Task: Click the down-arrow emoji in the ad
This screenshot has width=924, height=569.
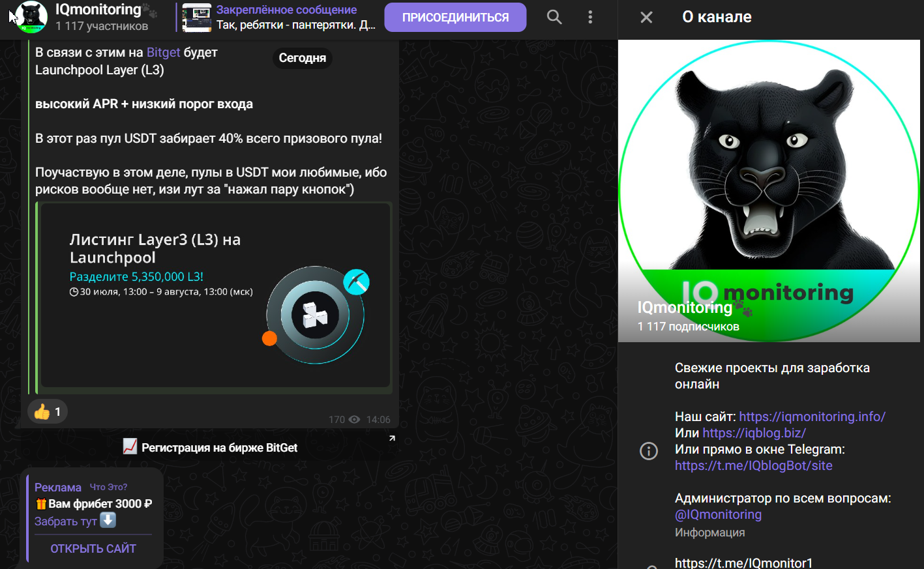Action: (108, 520)
